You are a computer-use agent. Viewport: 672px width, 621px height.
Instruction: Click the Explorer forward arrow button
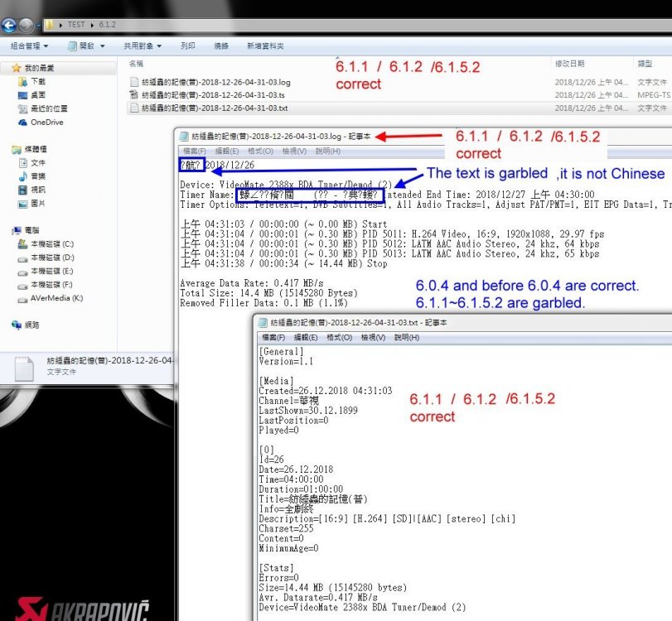coord(27,26)
